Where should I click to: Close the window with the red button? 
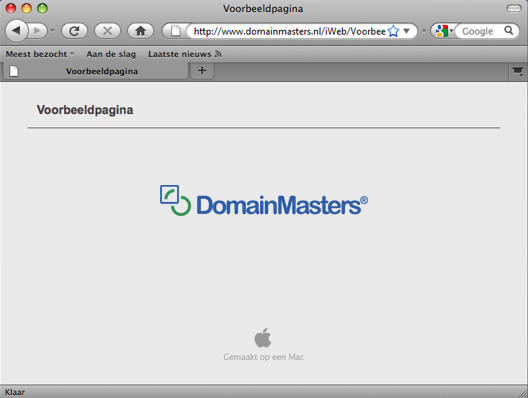pyautogui.click(x=11, y=8)
